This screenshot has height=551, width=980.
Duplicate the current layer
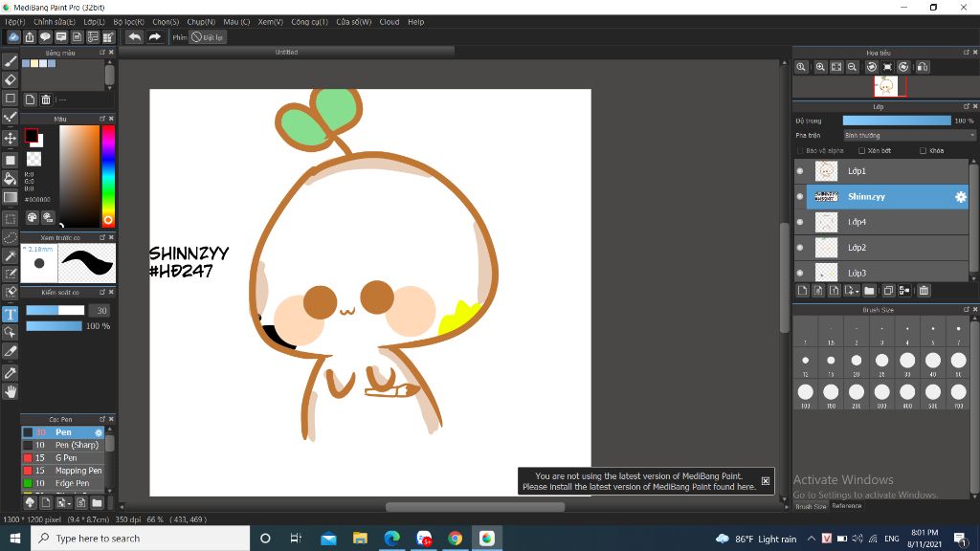click(x=888, y=291)
